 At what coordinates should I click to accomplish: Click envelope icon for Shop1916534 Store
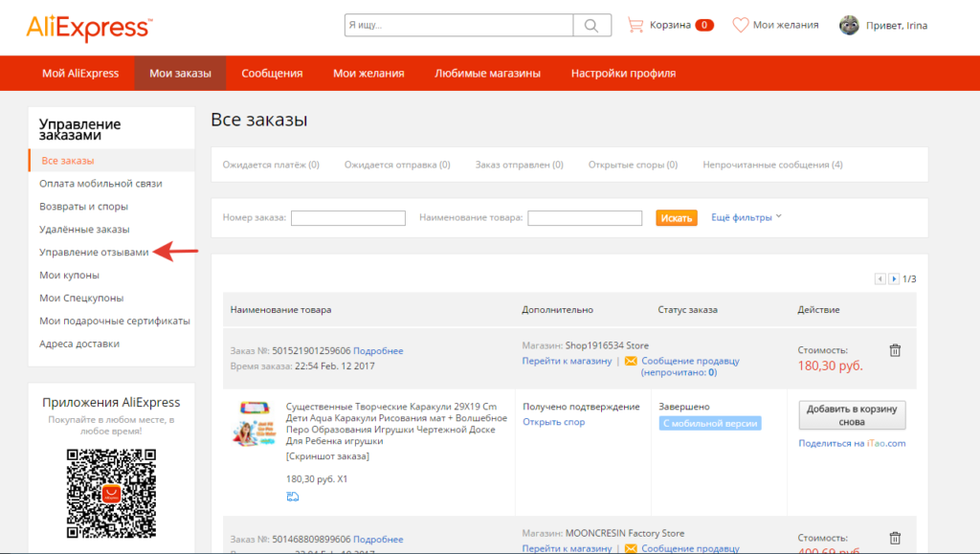click(631, 361)
